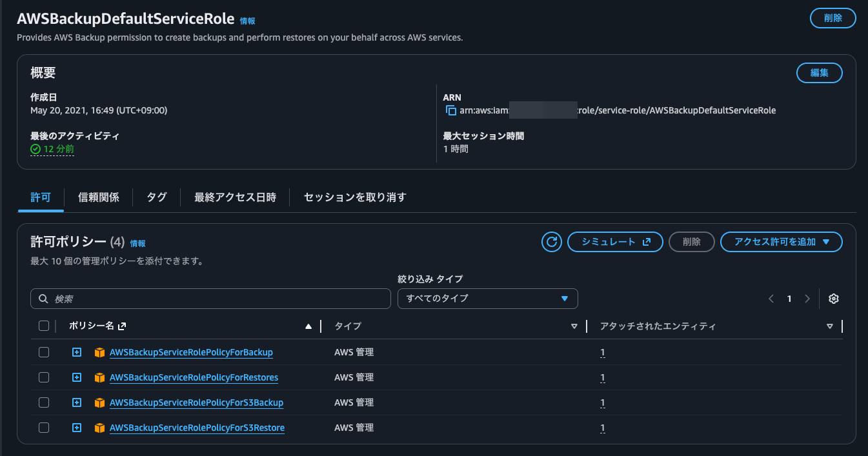The height and width of the screenshot is (456, 868).
Task: Click the previous page pagination arrow
Action: coord(771,298)
